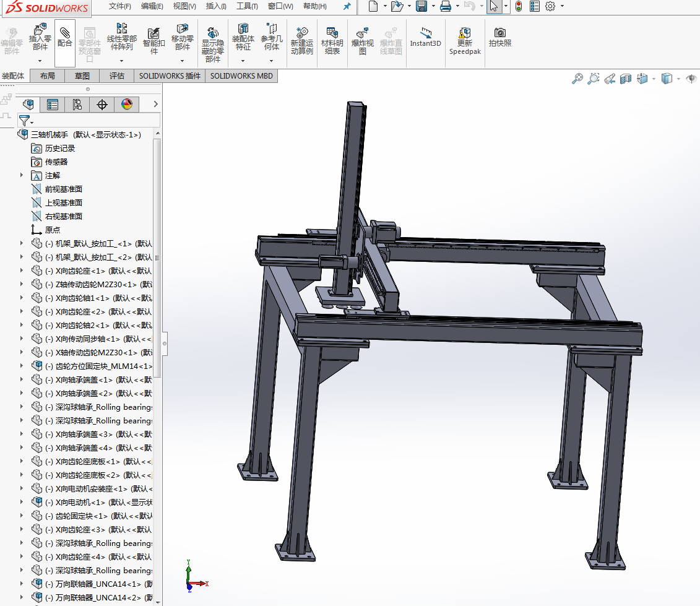The height and width of the screenshot is (606, 700).
Task: Open the 视图(V) menu
Action: tap(184, 6)
